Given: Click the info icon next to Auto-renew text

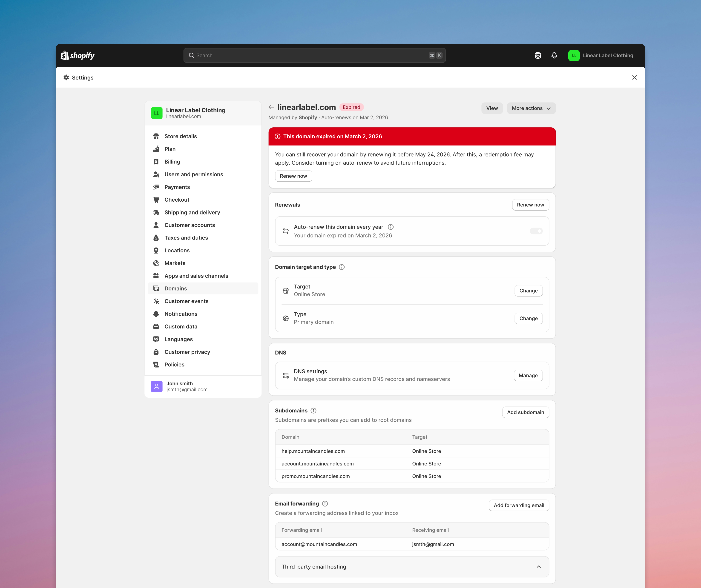Looking at the screenshot, I should point(391,227).
